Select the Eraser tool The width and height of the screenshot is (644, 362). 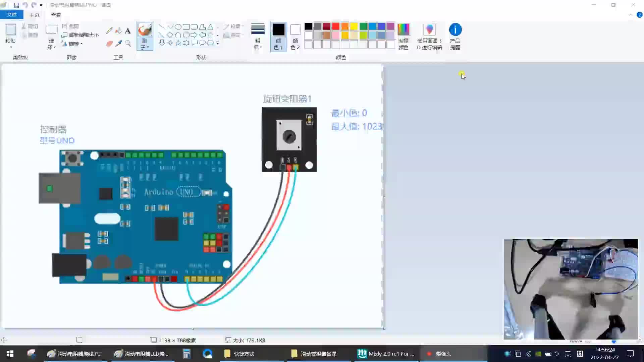pos(109,44)
